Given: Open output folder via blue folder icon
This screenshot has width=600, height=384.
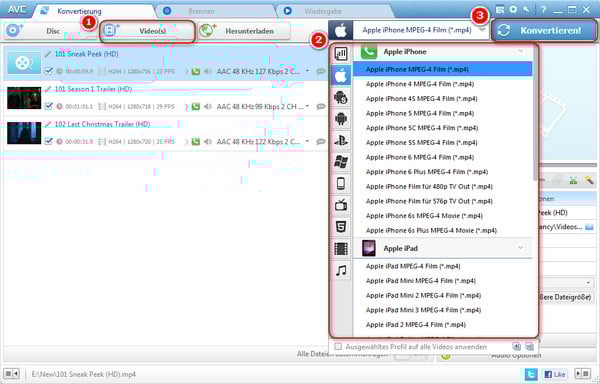Looking at the screenshot, I should coord(590,227).
